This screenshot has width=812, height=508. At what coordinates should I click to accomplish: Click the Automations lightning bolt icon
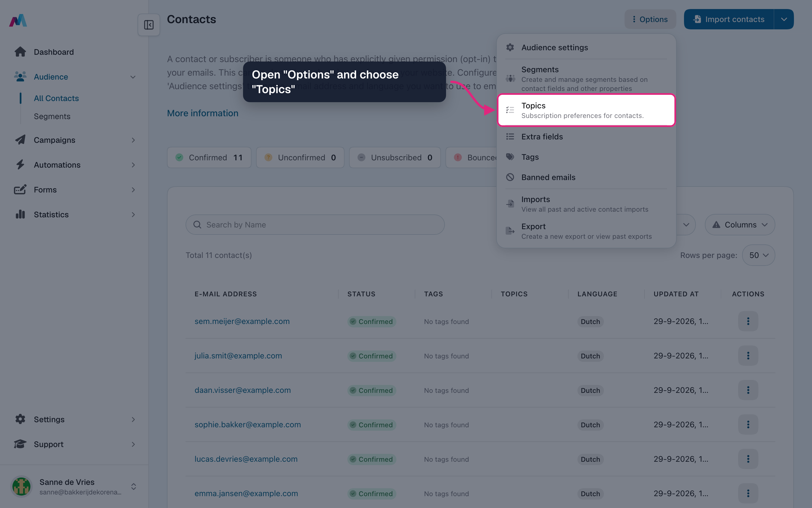click(x=20, y=165)
